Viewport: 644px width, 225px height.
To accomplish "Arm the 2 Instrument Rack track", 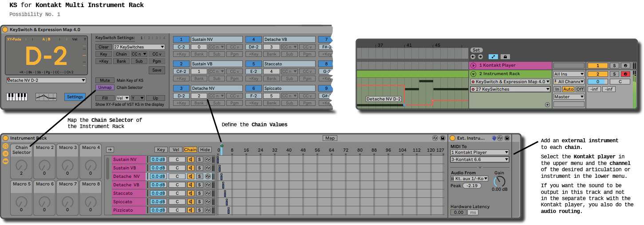I will coord(625,74).
